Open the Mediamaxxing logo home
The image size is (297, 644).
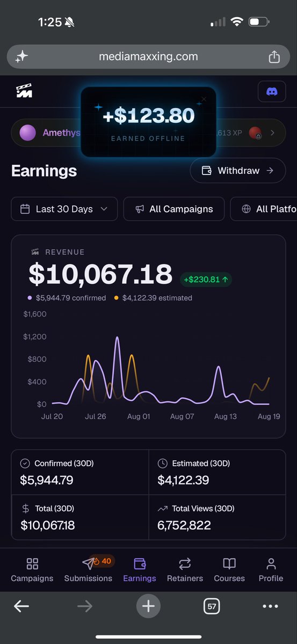tap(24, 91)
